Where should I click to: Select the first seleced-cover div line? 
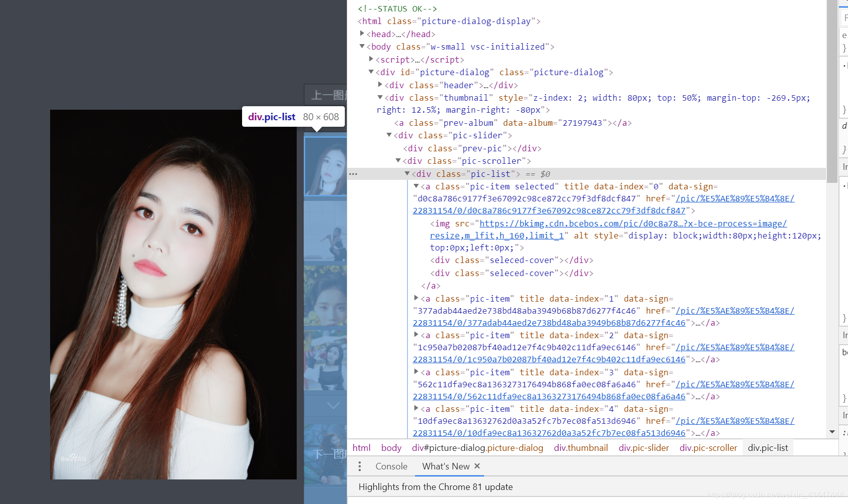pos(512,260)
